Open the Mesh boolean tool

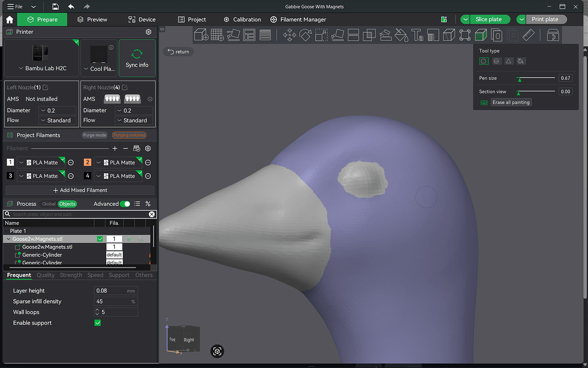click(x=369, y=35)
